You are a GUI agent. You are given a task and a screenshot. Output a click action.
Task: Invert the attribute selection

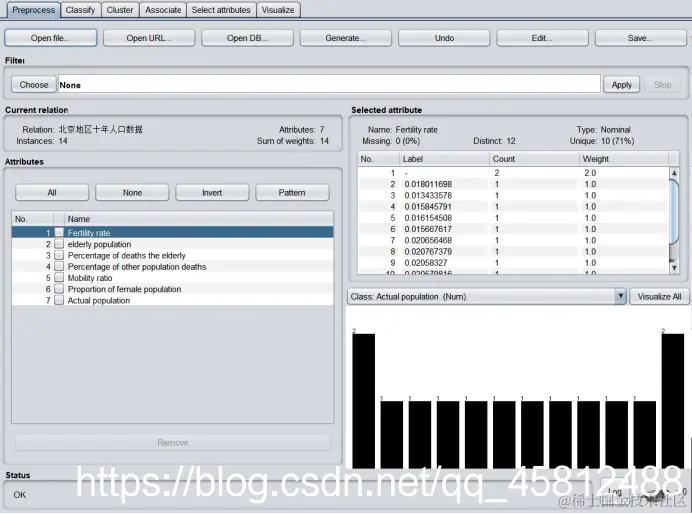[212, 192]
